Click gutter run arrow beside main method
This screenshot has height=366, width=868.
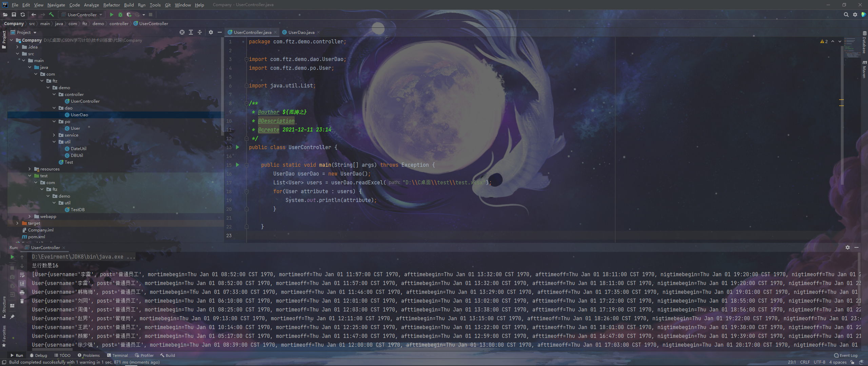click(x=237, y=165)
